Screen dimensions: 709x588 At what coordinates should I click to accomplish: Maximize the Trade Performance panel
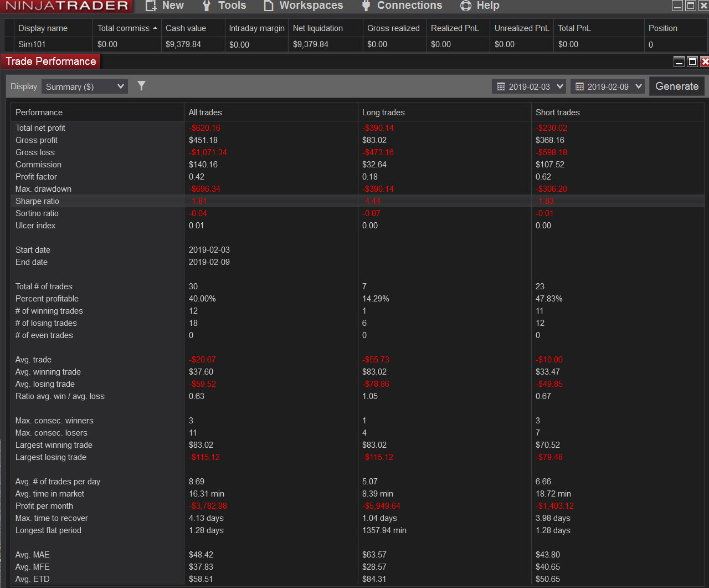point(692,62)
